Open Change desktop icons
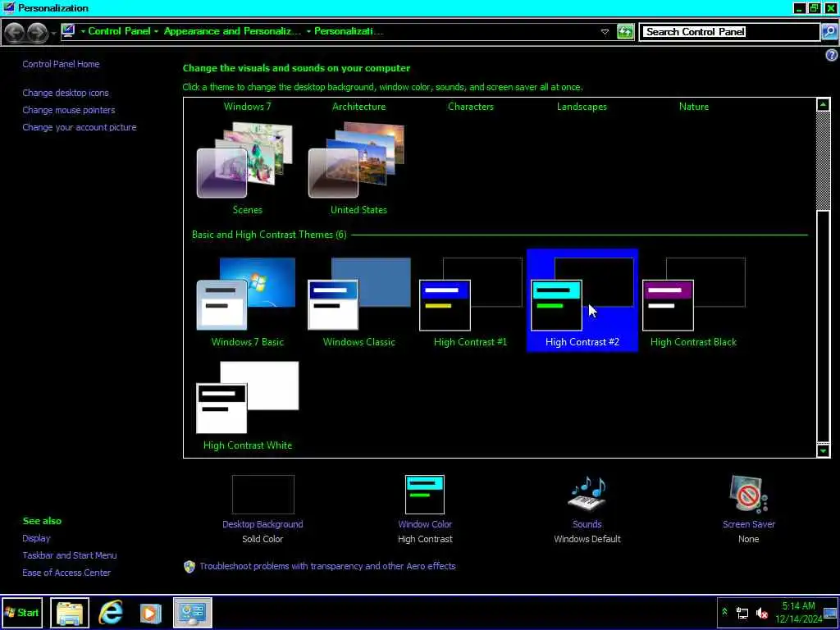 tap(66, 93)
